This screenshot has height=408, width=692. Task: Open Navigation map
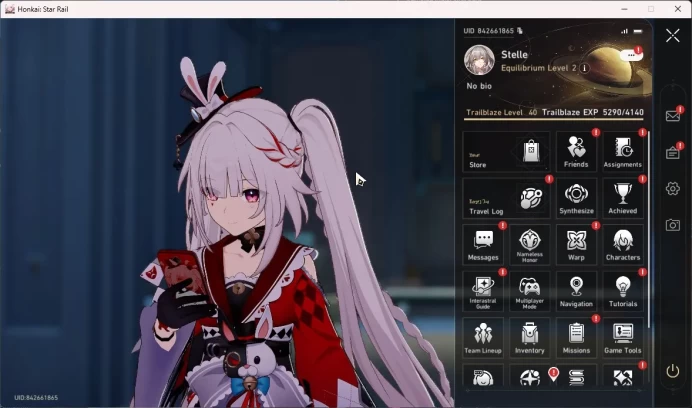pyautogui.click(x=576, y=291)
